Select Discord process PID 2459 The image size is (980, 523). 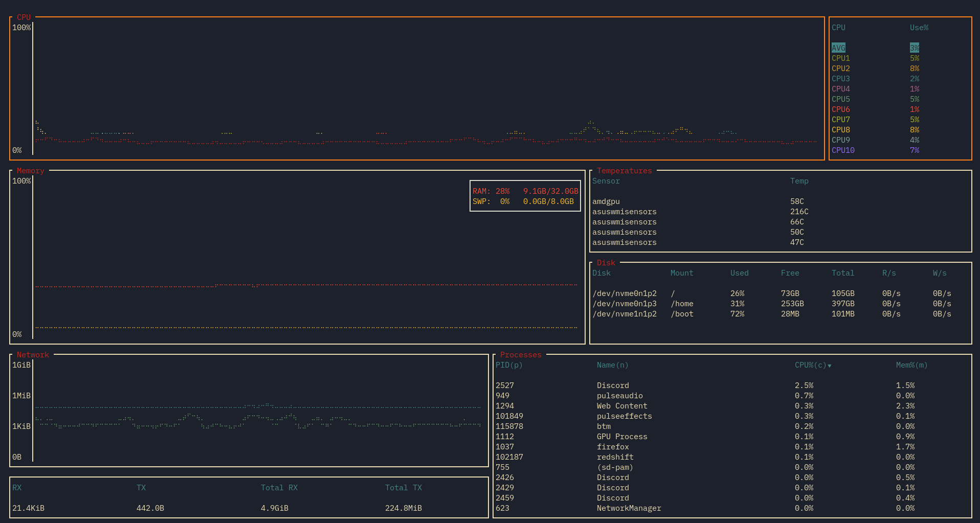point(732,498)
